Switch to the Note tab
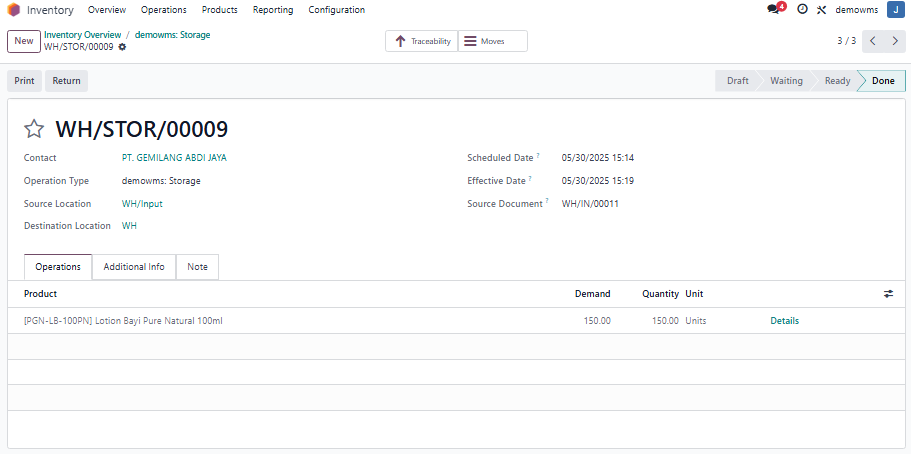The width and height of the screenshot is (911, 454). coord(197,267)
